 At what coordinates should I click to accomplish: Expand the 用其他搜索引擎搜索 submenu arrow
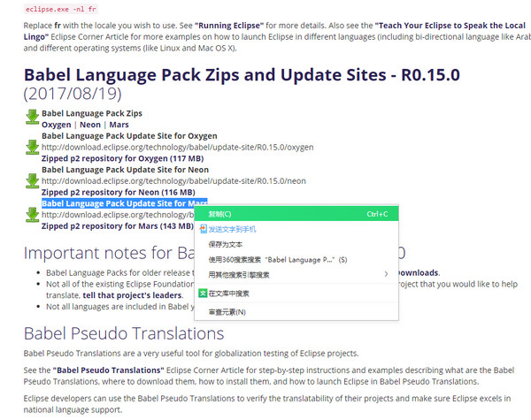tap(386, 274)
